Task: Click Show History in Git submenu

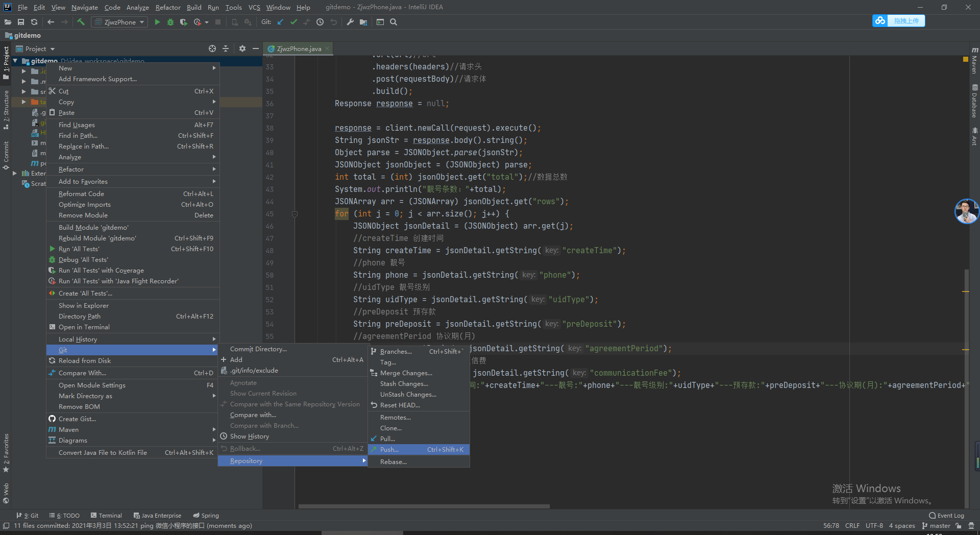Action: click(x=292, y=436)
